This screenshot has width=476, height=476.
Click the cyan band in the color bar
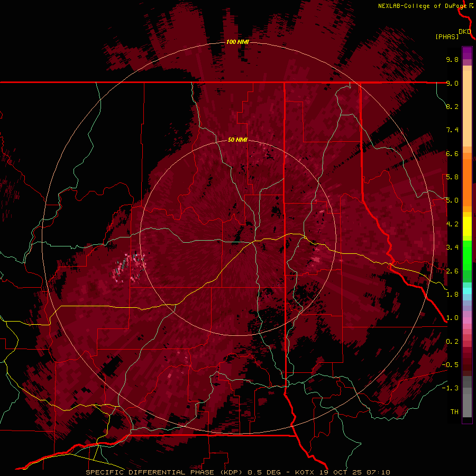[x=467, y=290]
